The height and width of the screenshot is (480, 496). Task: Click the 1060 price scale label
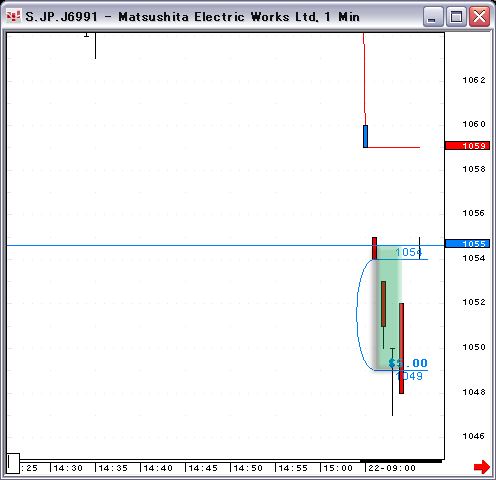click(474, 124)
